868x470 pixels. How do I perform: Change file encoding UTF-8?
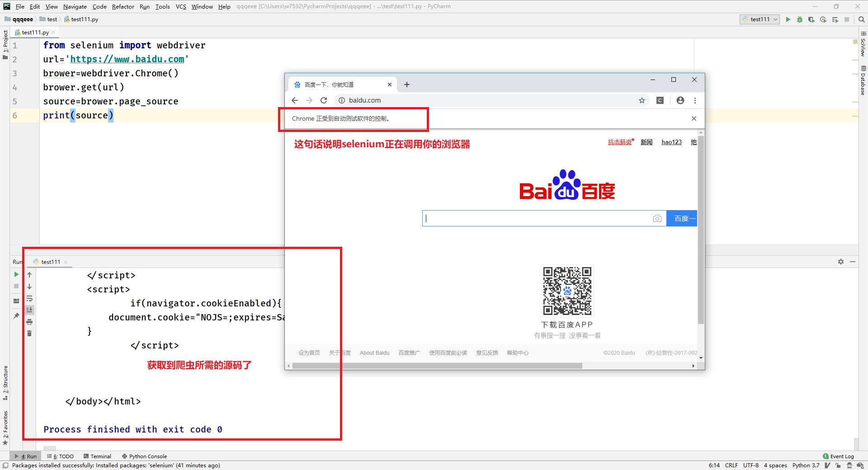(751, 465)
